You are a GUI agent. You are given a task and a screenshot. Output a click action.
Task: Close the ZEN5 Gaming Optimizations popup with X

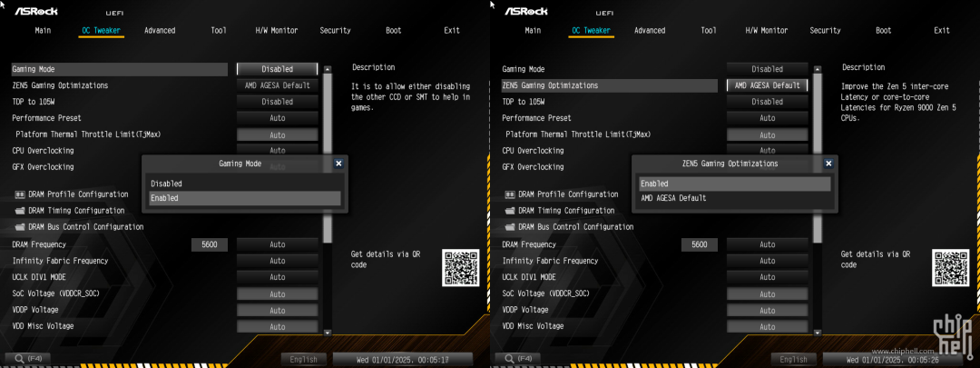(828, 164)
